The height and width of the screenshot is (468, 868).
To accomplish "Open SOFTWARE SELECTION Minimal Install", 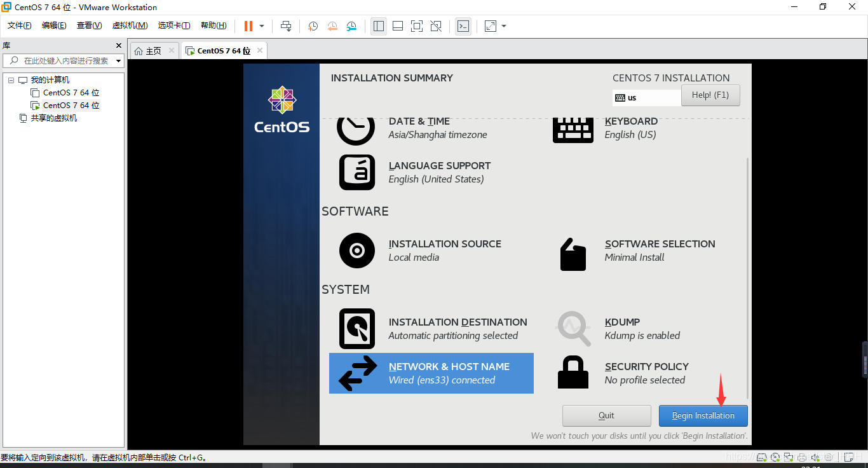I will tap(660, 251).
